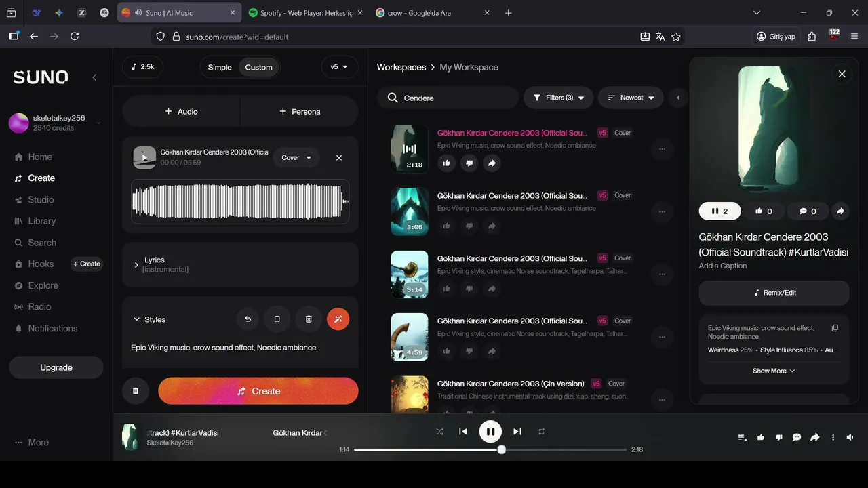Open the Newest sort dropdown
Viewport: 868px width, 488px height.
[x=631, y=98]
